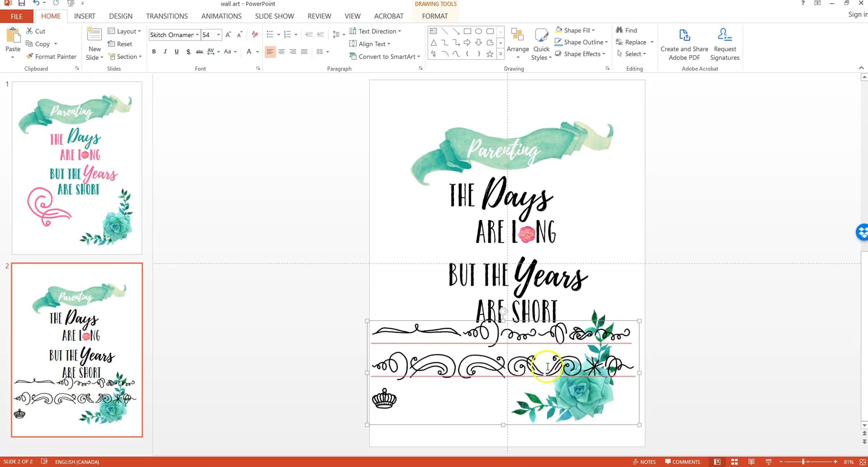Click the Increase Font Size icon
This screenshot has width=868, height=467.
(228, 35)
